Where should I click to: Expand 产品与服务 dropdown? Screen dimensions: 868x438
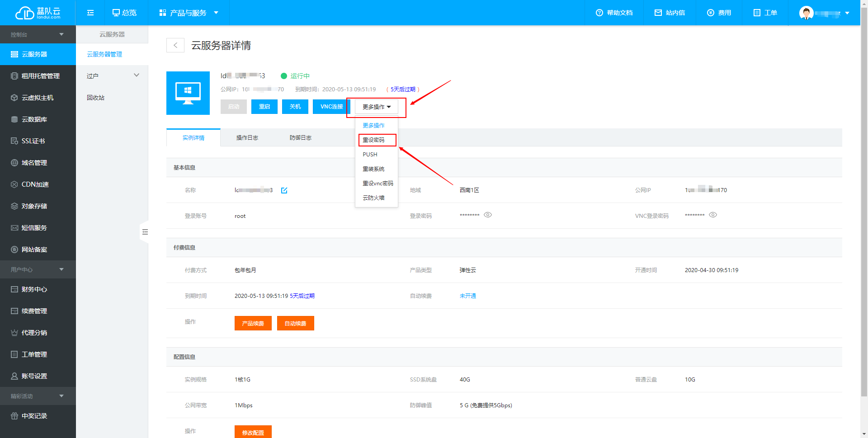point(189,13)
